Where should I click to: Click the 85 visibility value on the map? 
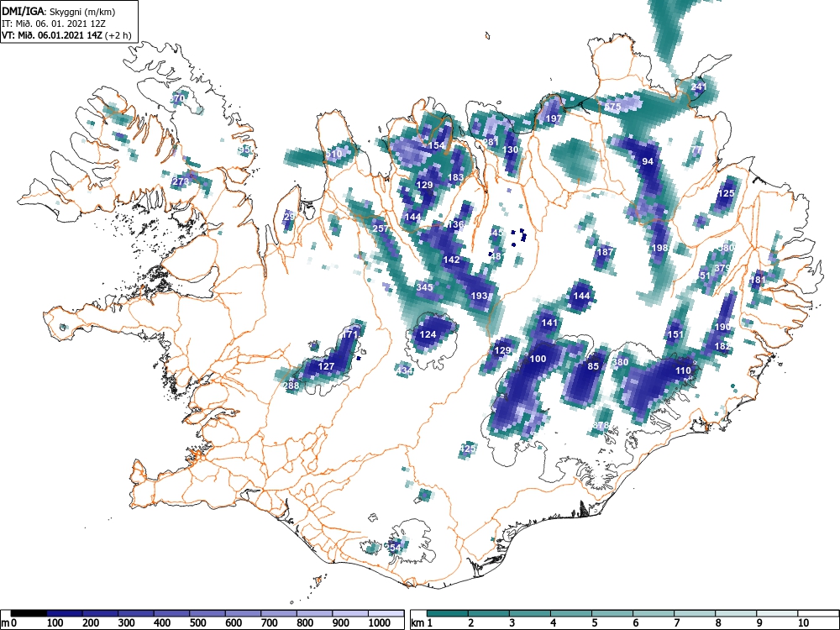[593, 366]
